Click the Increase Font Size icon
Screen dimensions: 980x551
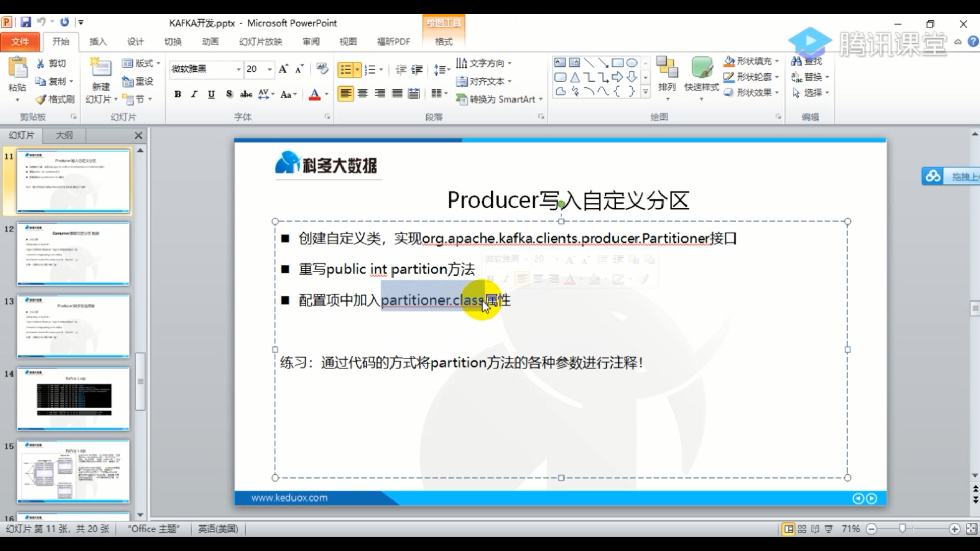[283, 69]
